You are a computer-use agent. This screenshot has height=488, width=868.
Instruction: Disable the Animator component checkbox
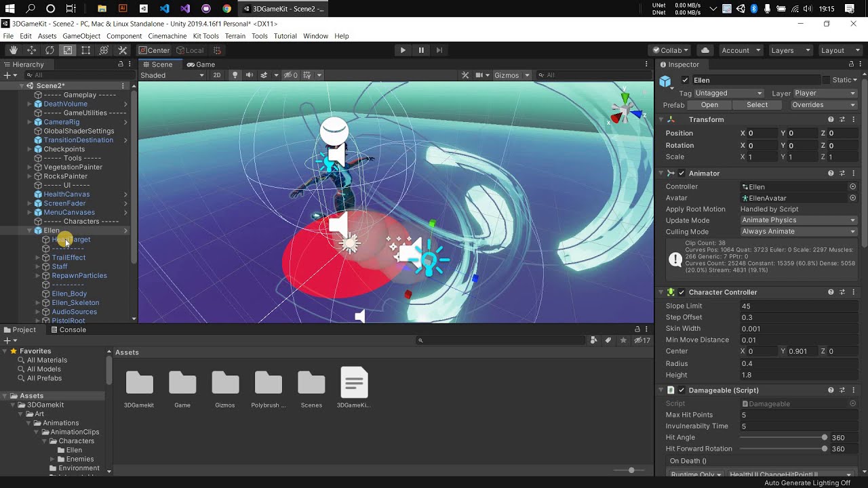[682, 174]
